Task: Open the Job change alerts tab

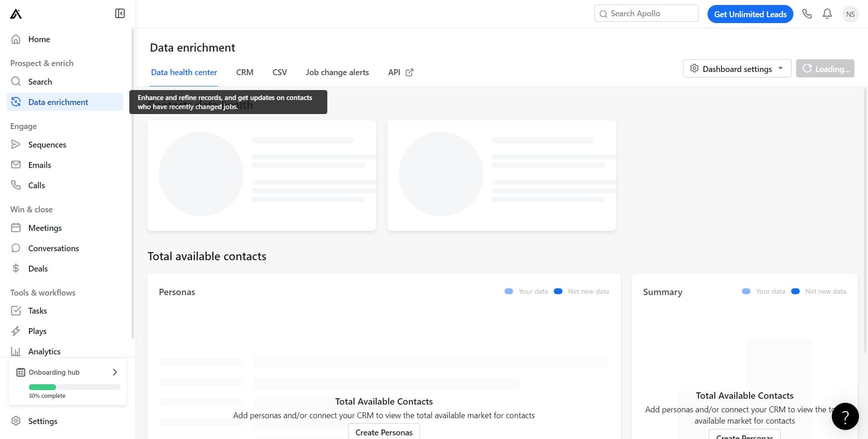Action: (337, 72)
